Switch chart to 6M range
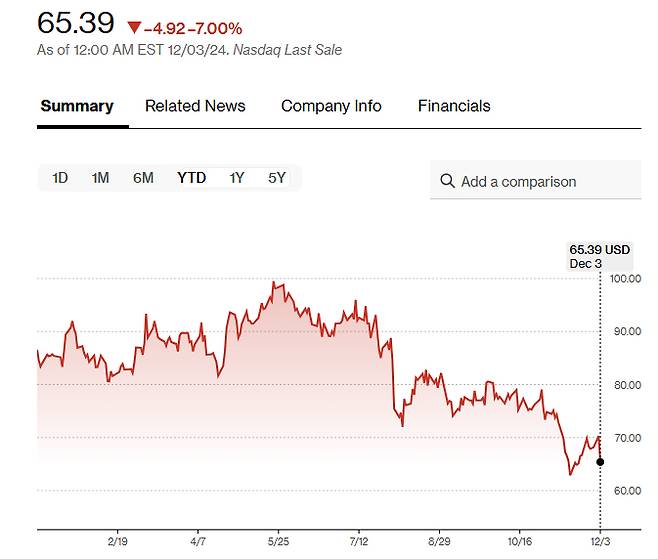 pos(143,178)
